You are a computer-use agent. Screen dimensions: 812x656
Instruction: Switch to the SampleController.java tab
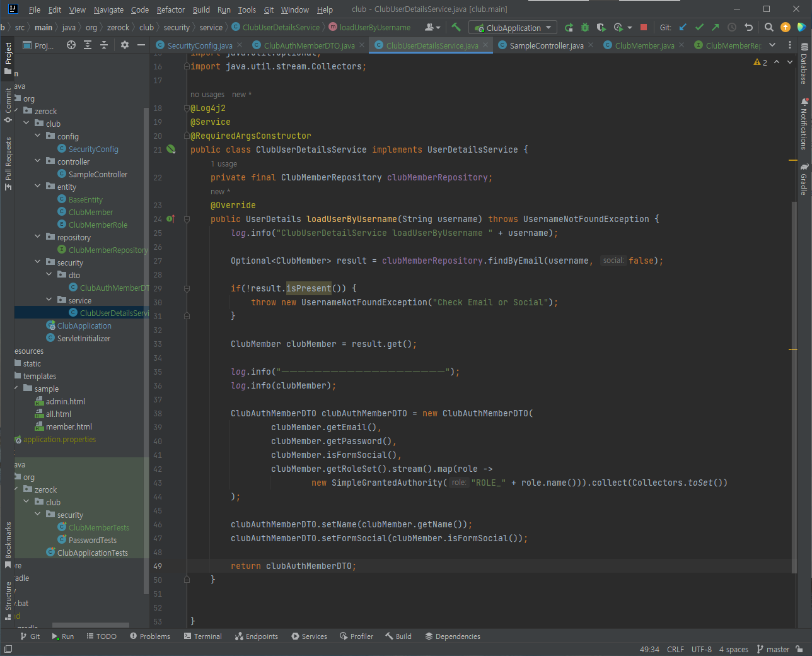pyautogui.click(x=546, y=45)
